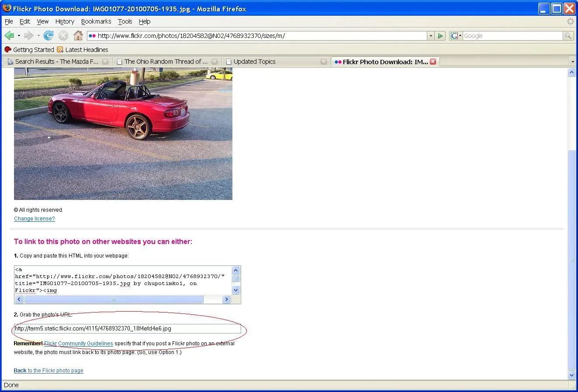Click the Forward navigation arrow
Viewport: 578px width, 392px height.
click(29, 36)
